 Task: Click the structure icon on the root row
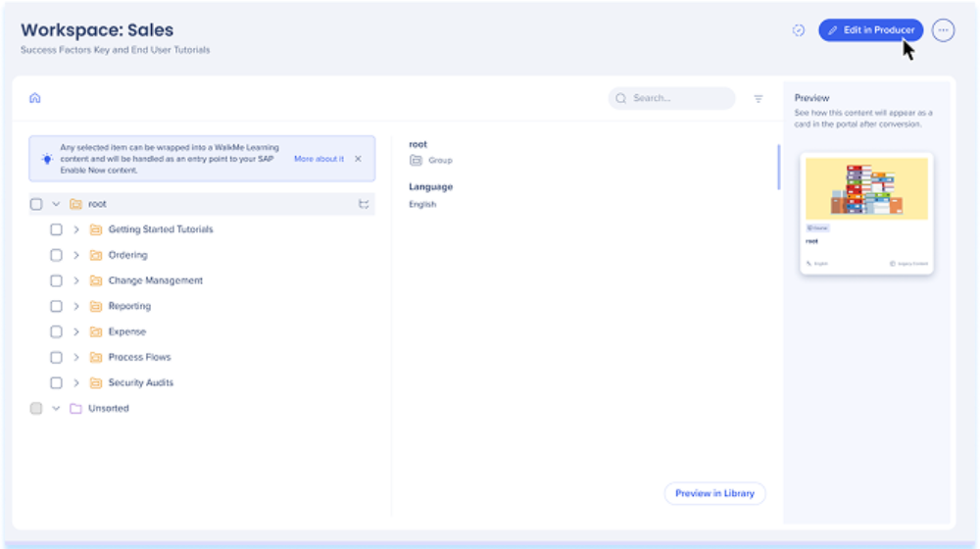pos(364,204)
